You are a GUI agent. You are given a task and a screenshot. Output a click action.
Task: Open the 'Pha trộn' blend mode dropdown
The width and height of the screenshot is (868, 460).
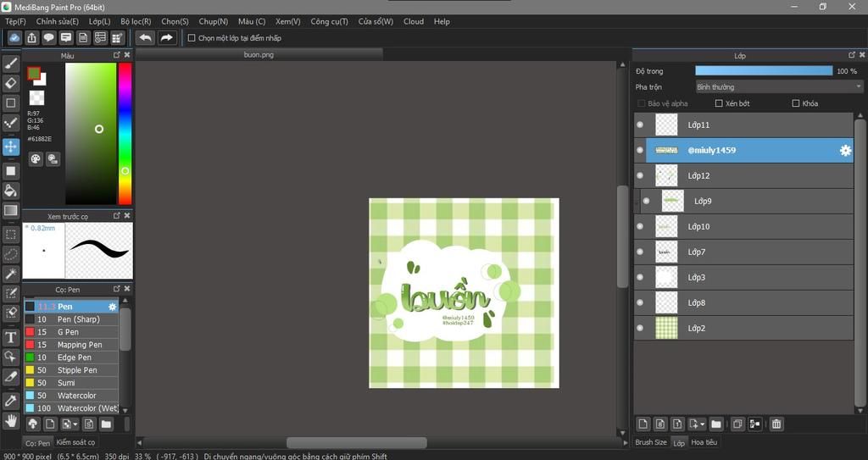[778, 87]
